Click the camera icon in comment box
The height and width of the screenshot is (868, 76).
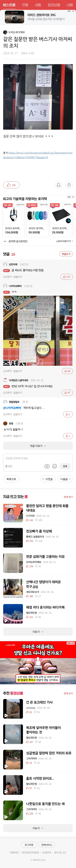(x=47, y=466)
